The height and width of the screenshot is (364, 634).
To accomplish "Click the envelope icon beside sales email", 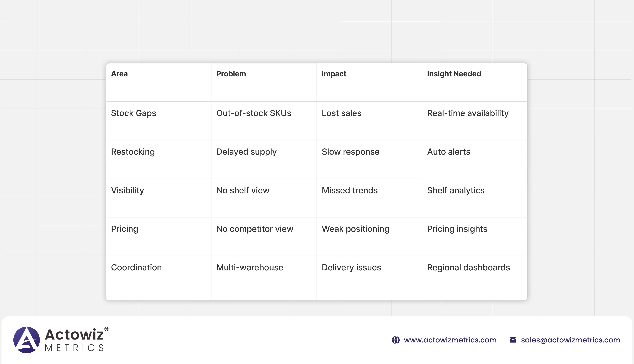I will pos(513,340).
